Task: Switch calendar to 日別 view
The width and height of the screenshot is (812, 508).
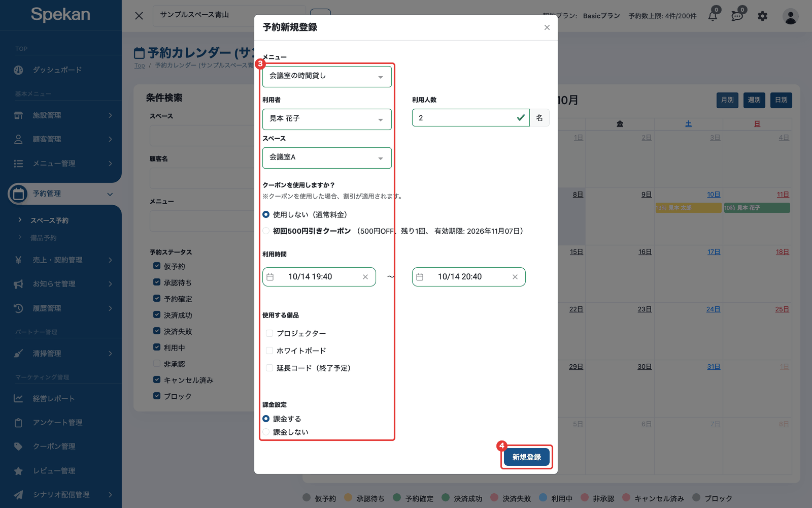Action: 781,100
